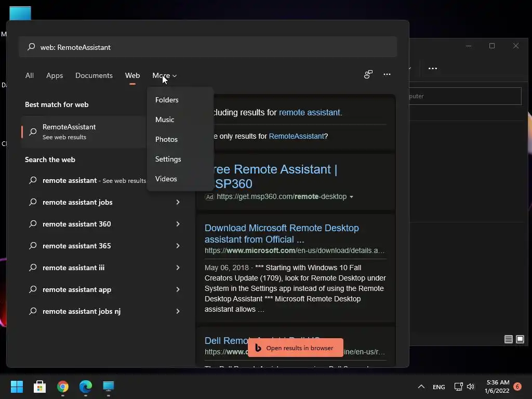Expand arrow for remote assistant app
Viewport: 532px width, 399px height.
tap(178, 289)
